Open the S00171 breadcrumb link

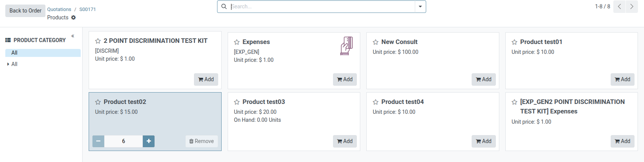point(88,9)
